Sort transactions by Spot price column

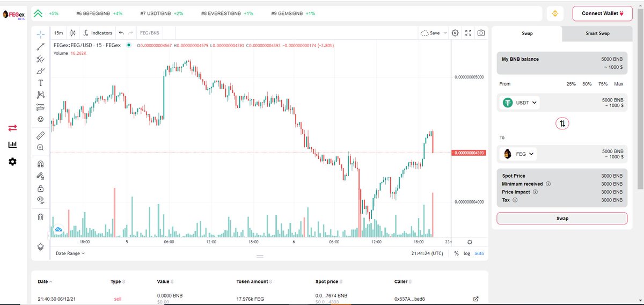pos(328,281)
